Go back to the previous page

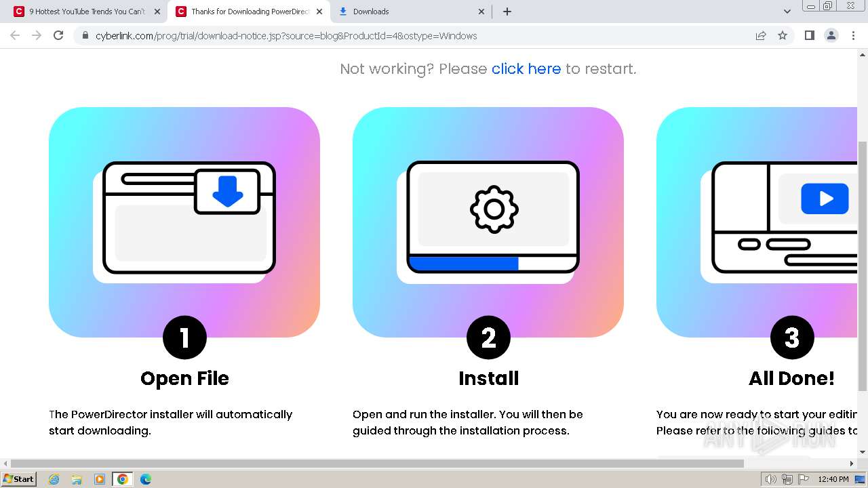(15, 35)
